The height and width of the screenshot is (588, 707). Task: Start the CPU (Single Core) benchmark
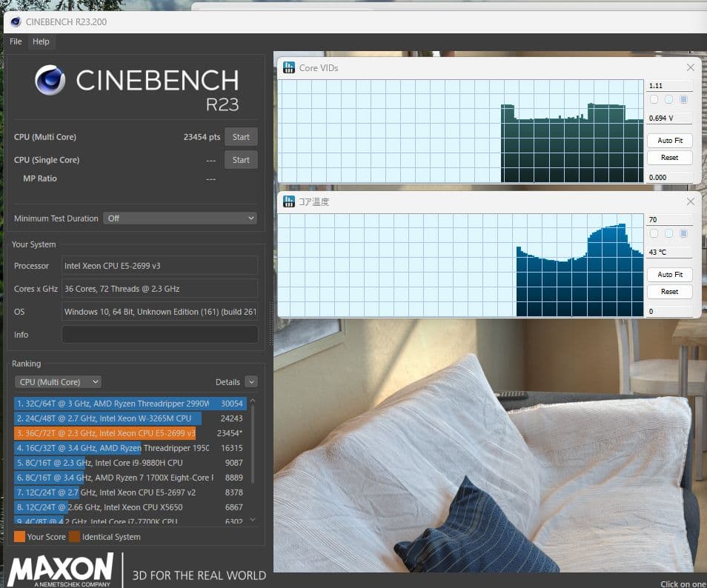pyautogui.click(x=241, y=160)
